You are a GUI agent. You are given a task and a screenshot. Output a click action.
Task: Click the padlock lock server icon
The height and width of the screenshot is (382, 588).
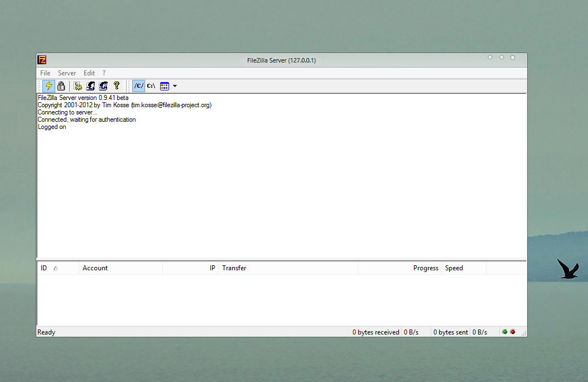pos(61,86)
